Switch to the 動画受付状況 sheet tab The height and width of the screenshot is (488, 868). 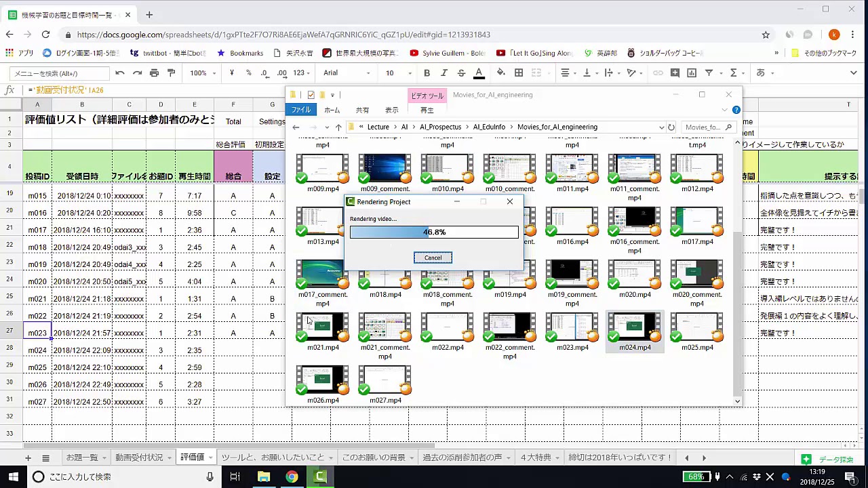coord(139,457)
